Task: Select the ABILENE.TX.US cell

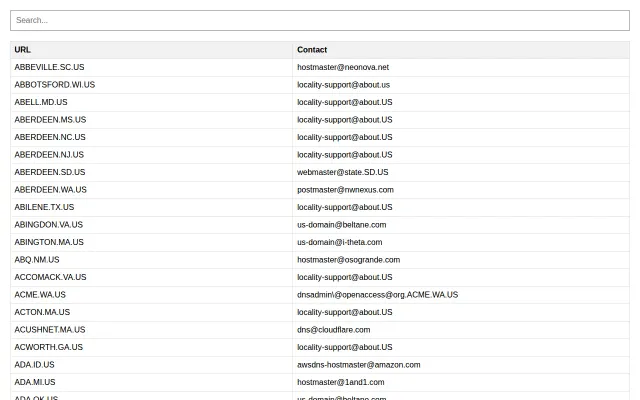Action: point(151,208)
